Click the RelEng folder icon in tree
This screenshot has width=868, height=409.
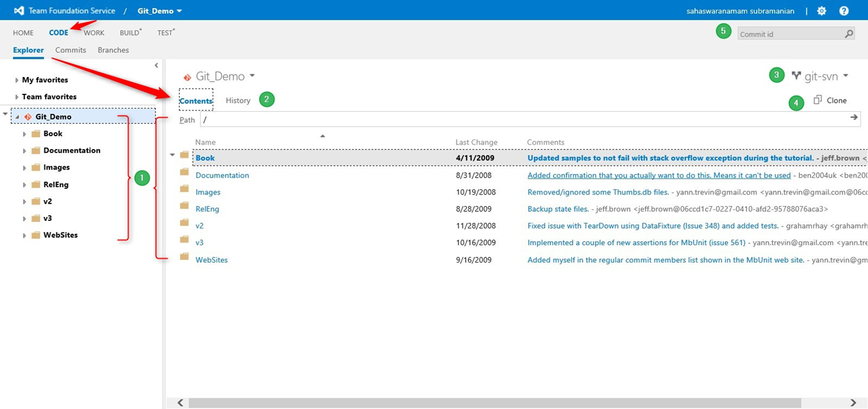click(x=36, y=184)
